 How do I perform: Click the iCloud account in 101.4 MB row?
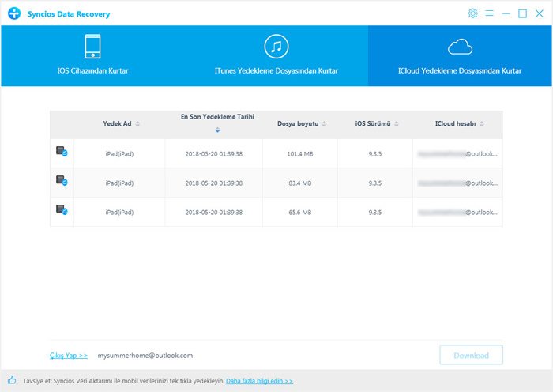[x=457, y=154]
